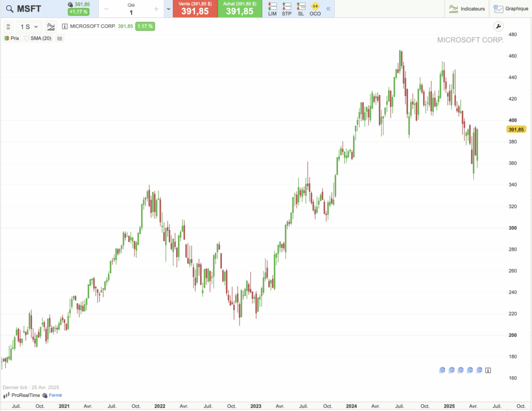The width and height of the screenshot is (532, 411).
Task: Click the 480 price axis label
Action: (x=513, y=35)
